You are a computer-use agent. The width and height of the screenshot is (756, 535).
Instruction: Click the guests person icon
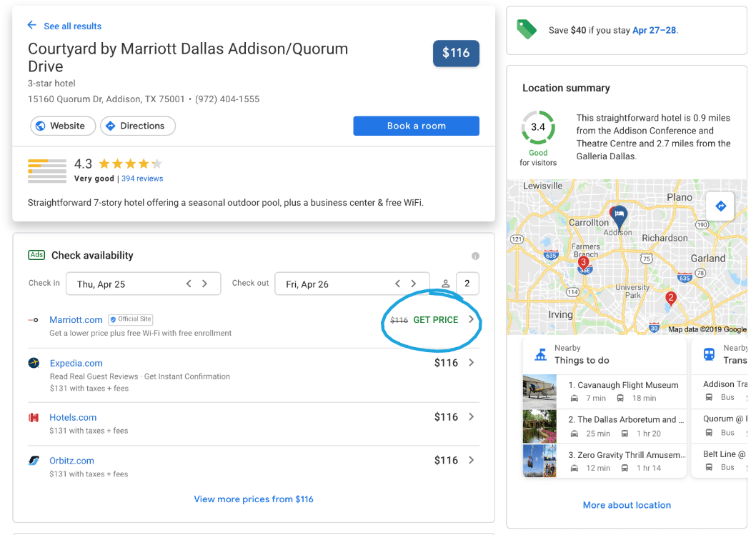point(445,284)
